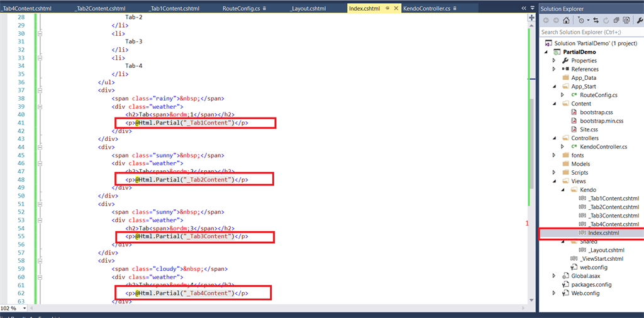Click the editor's vertical scrollbar thumb
Screen dimensions: 644x318
point(532,144)
